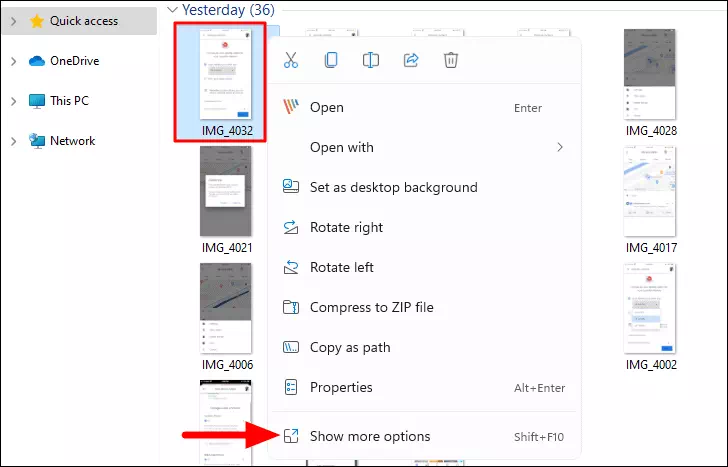Click the Delete trash icon
Screen dimensions: 728x467
pyautogui.click(x=451, y=60)
